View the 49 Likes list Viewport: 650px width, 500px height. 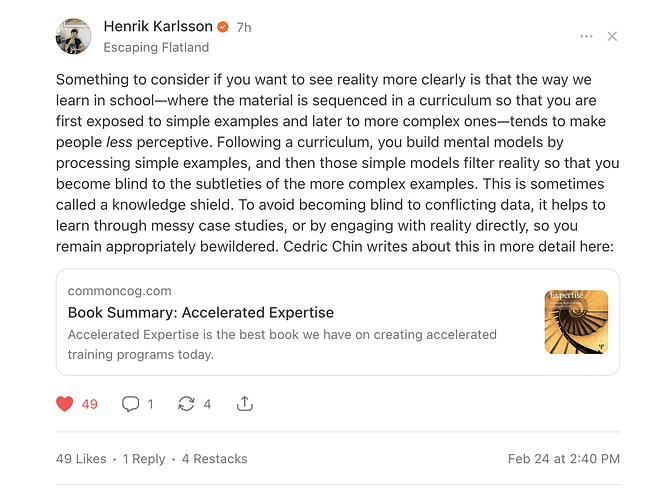(x=81, y=459)
